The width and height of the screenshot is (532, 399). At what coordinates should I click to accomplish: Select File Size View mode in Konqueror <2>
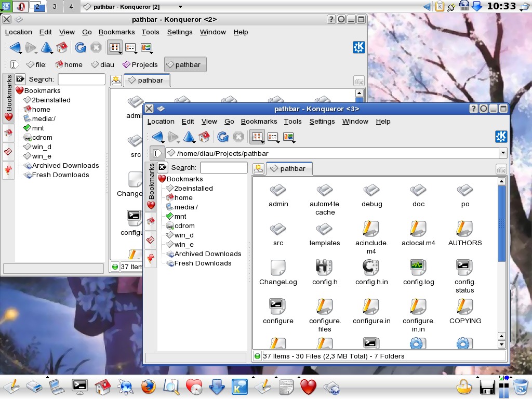(x=146, y=47)
